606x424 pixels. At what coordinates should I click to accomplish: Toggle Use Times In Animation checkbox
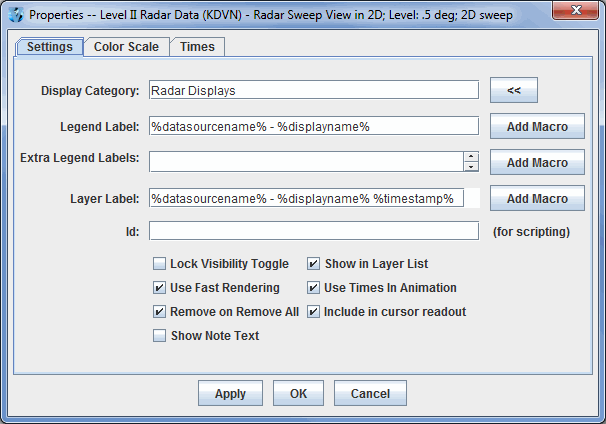[x=313, y=288]
